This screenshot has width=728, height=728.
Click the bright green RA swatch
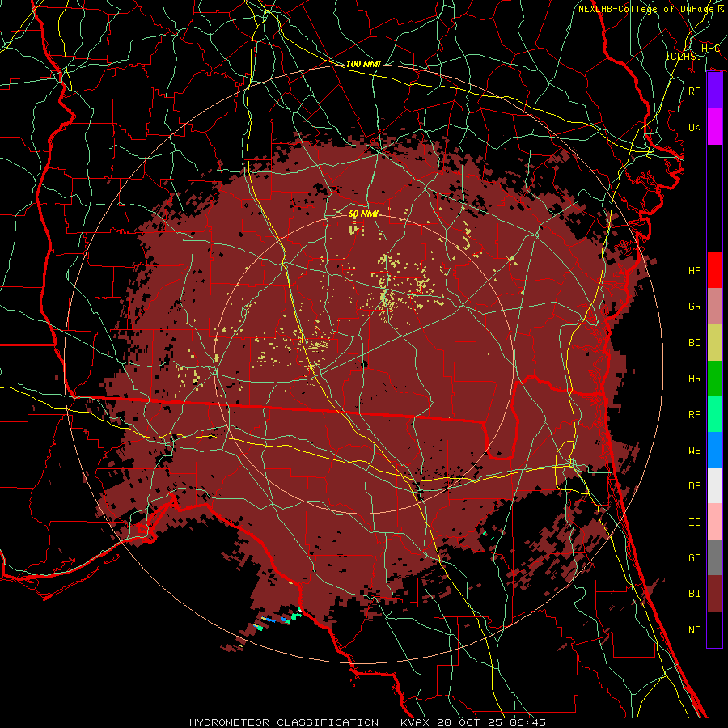click(x=714, y=414)
